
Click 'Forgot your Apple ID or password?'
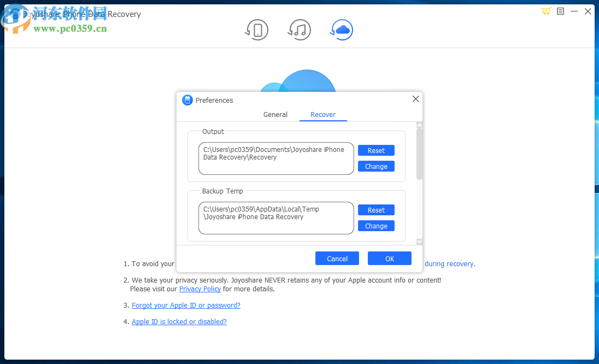point(186,305)
